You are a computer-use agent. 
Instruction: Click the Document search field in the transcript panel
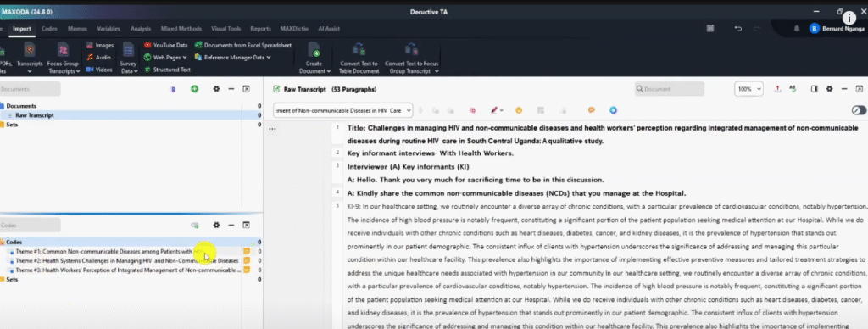coord(670,89)
